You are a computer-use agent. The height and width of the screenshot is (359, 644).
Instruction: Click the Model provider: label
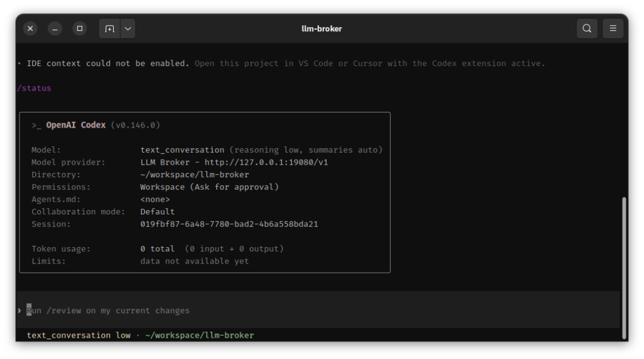click(68, 162)
